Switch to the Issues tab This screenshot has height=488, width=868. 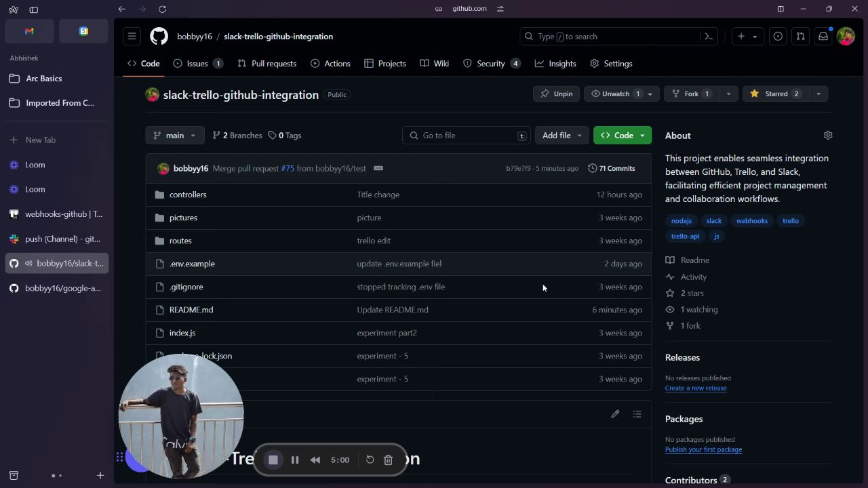point(198,64)
